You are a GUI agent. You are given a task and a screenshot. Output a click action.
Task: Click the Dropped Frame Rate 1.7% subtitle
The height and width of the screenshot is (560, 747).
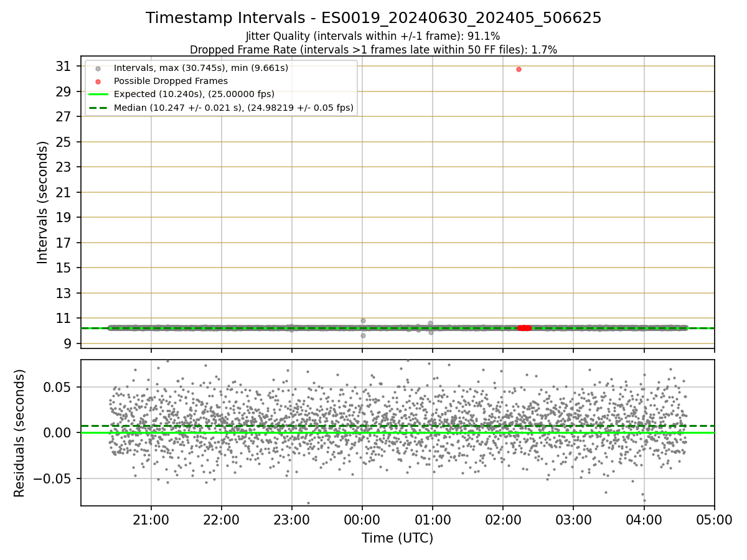[x=373, y=49]
